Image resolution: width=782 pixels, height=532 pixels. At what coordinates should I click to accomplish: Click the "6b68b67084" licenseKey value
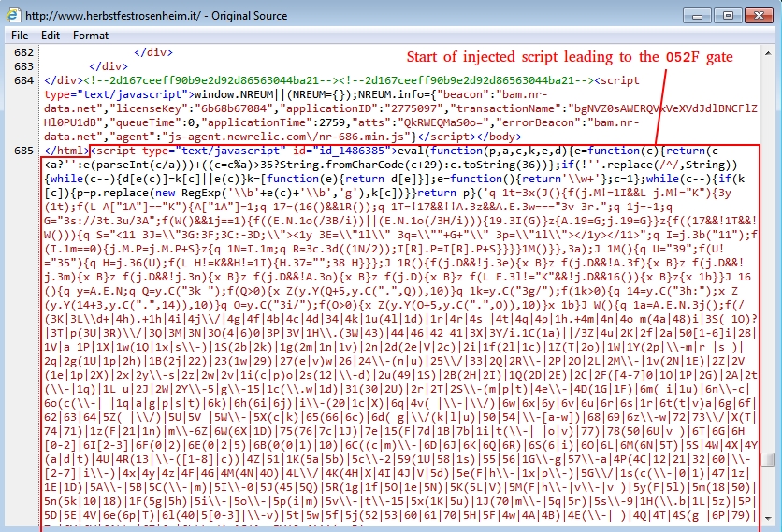pyautogui.click(x=235, y=108)
